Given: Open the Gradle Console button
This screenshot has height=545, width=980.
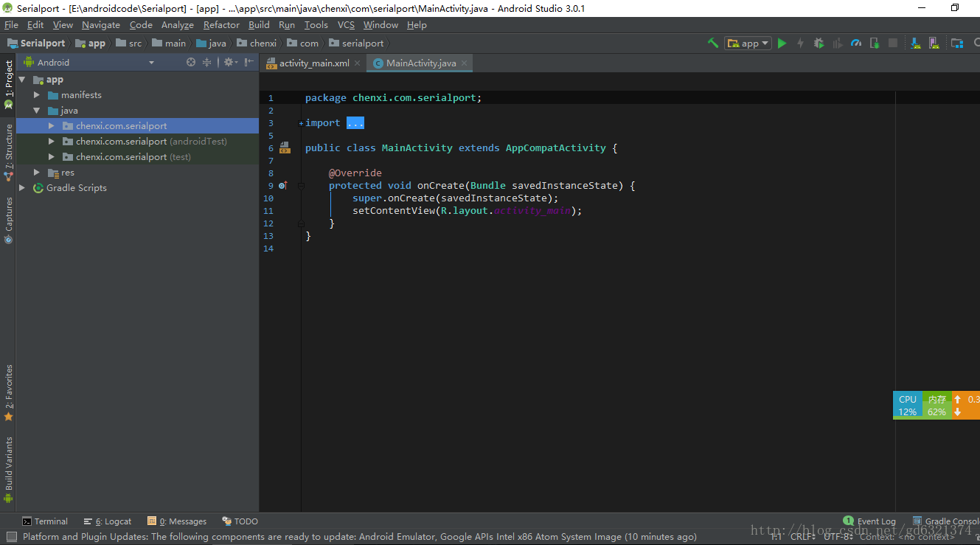Looking at the screenshot, I should click(x=946, y=521).
